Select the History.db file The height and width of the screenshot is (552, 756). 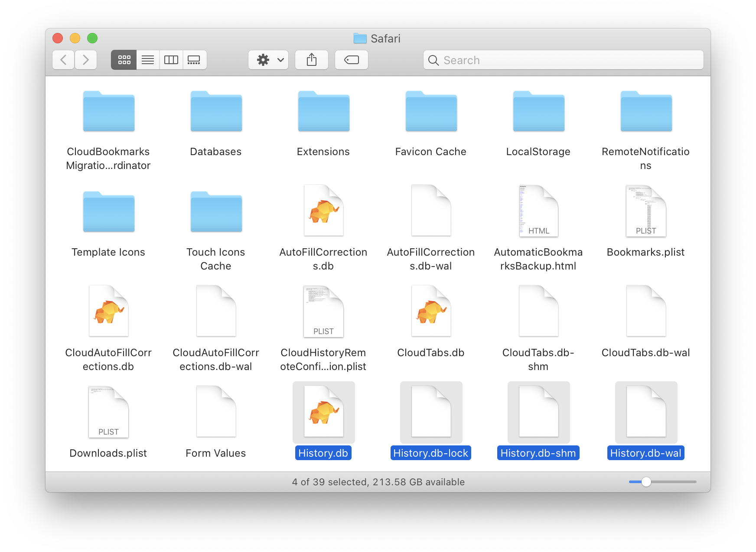[323, 412]
